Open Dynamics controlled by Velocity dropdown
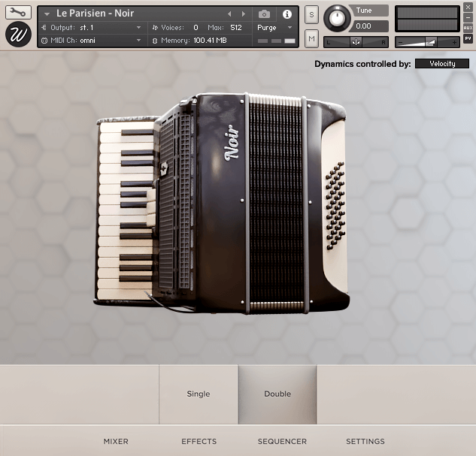 click(442, 64)
